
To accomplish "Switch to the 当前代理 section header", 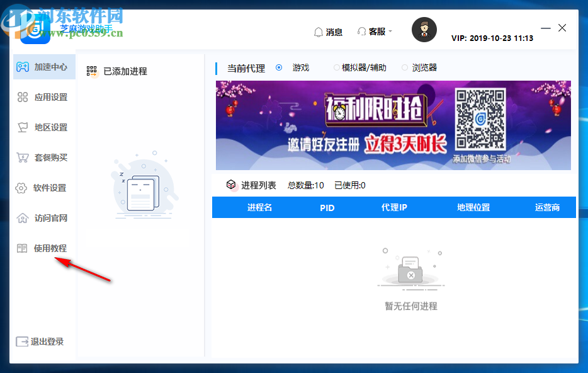I will 245,68.
